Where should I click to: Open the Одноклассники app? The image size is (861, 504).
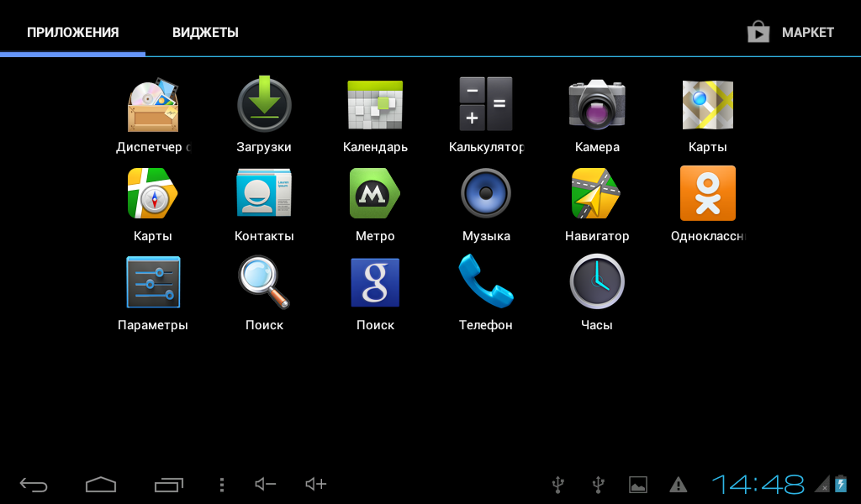coord(708,193)
